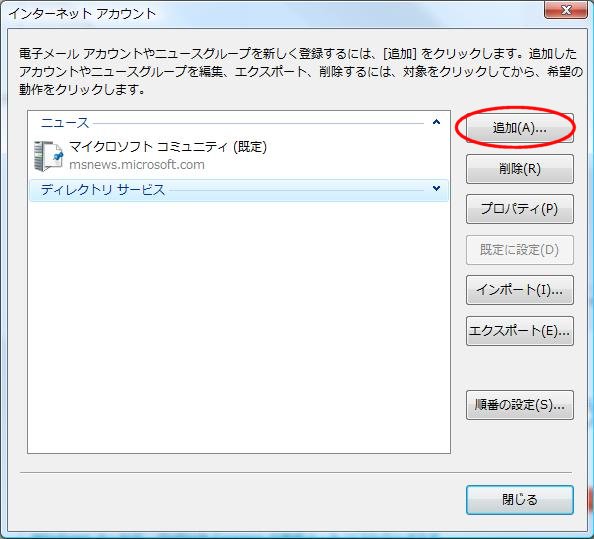Screen dimensions: 594x539
Task: Collapse the ニュース group using its chevron
Action: click(436, 122)
